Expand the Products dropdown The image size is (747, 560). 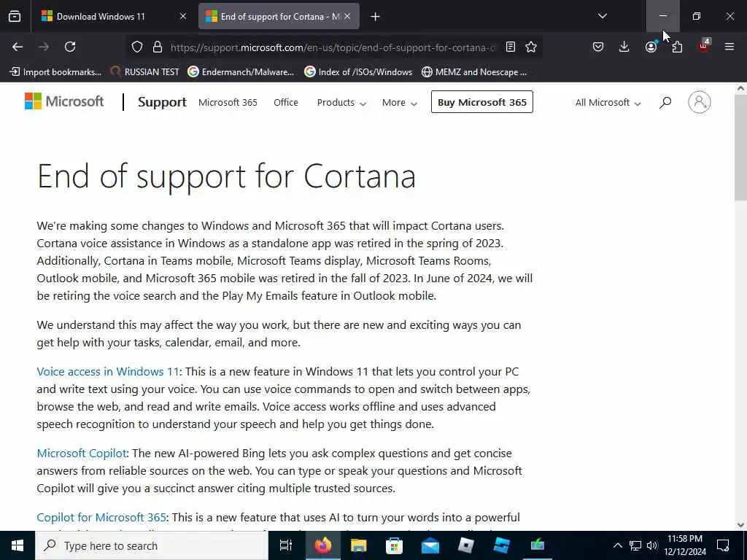point(341,102)
